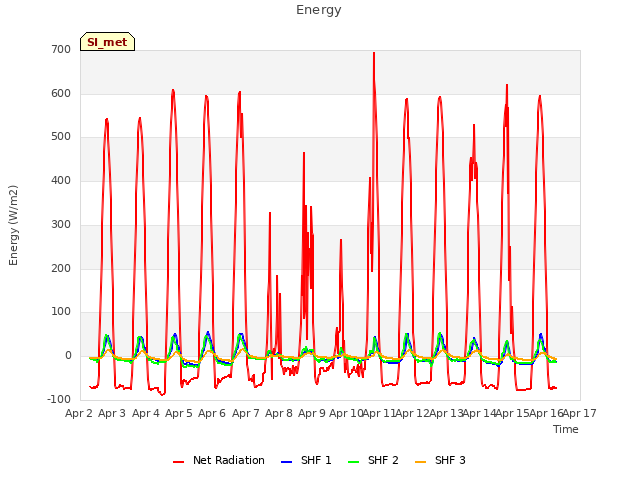This screenshot has height=480, width=640.
Task: Click the Apr 7 x-axis date label
Action: pos(246,413)
